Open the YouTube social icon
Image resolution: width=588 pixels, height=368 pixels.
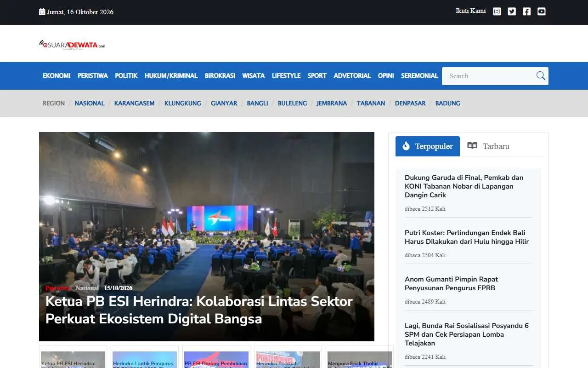[542, 11]
